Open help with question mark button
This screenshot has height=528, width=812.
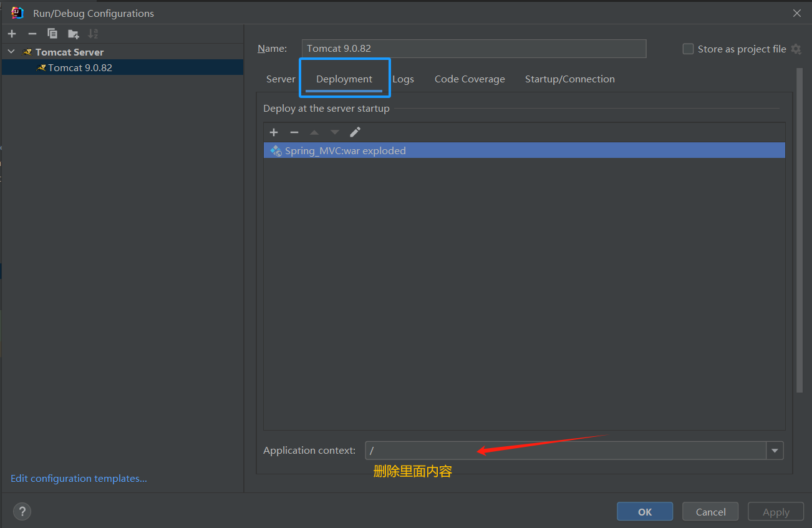[x=22, y=512]
